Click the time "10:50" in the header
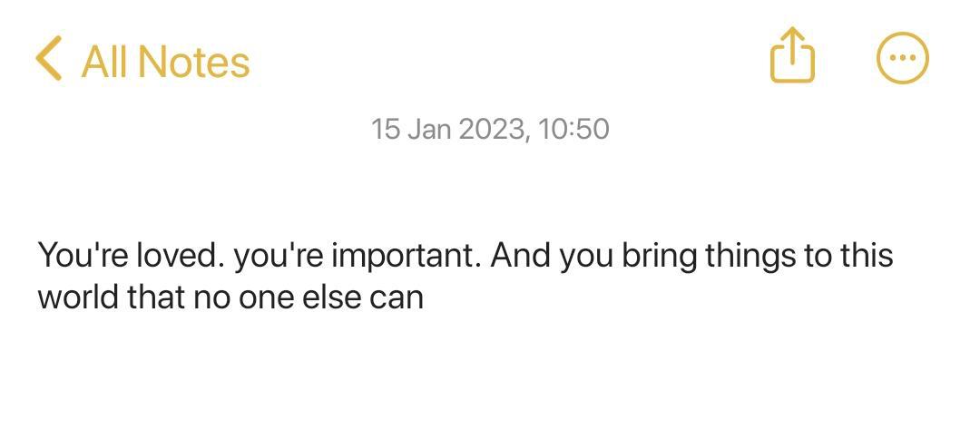The width and height of the screenshot is (980, 439). click(573, 129)
